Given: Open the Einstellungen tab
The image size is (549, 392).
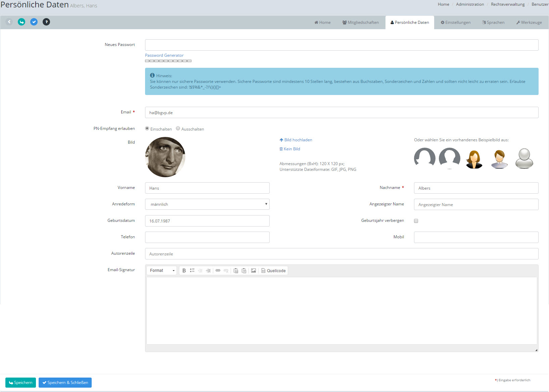Looking at the screenshot, I should [455, 22].
